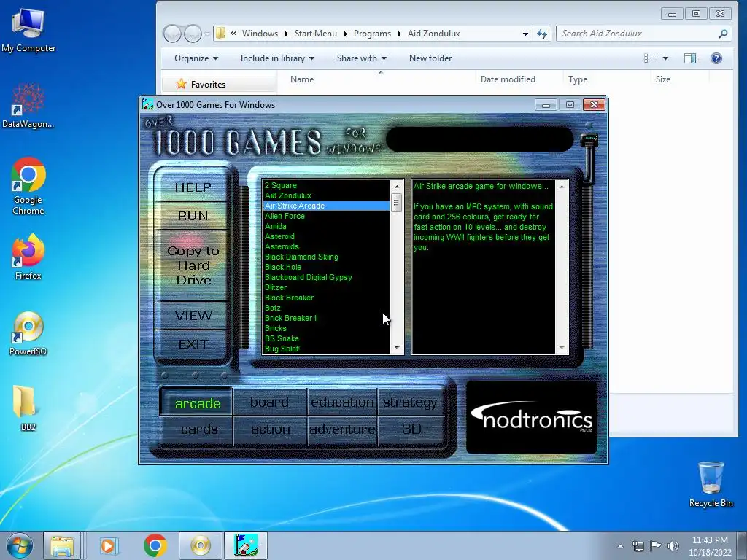This screenshot has height=560, width=747.
Task: Select Blackboard Digital Gypsy in list
Action: coord(326,277)
